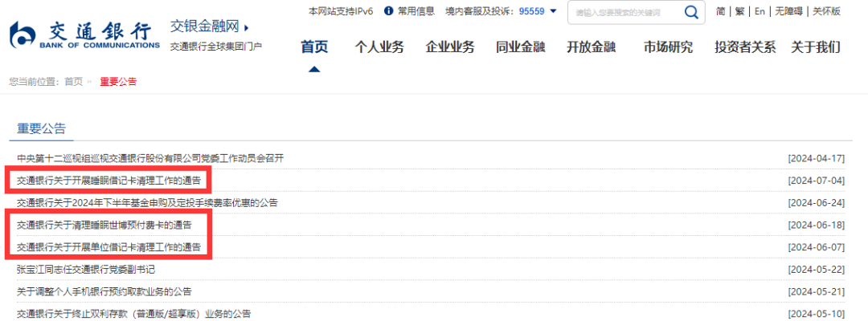Switch language to 简 simplified Chinese
The height and width of the screenshot is (321, 868).
pyautogui.click(x=720, y=11)
